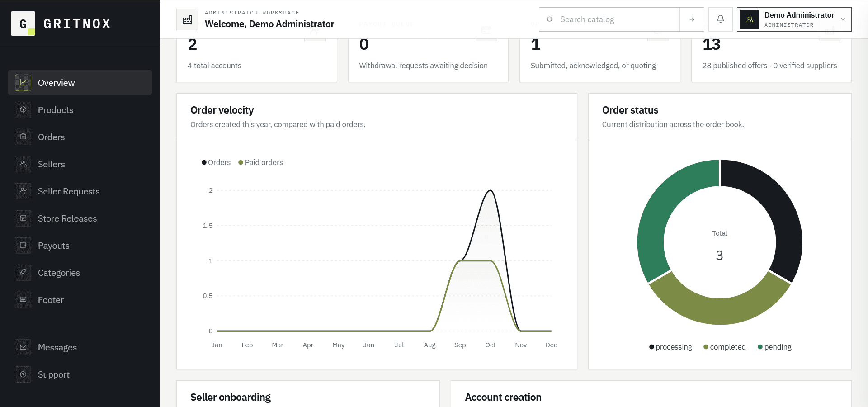
Task: Click the Orders clipboard icon
Action: (x=23, y=137)
